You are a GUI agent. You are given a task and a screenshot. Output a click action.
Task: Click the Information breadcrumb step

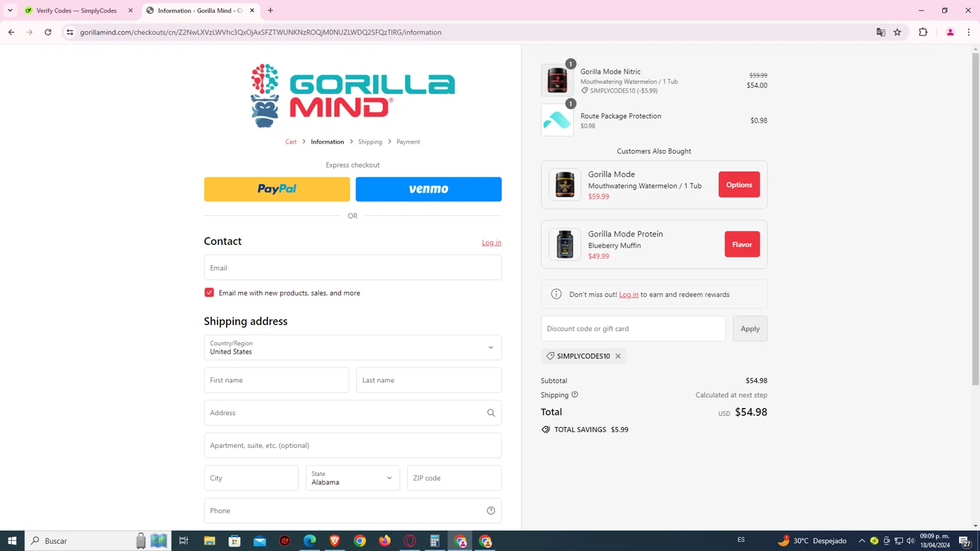coord(327,142)
